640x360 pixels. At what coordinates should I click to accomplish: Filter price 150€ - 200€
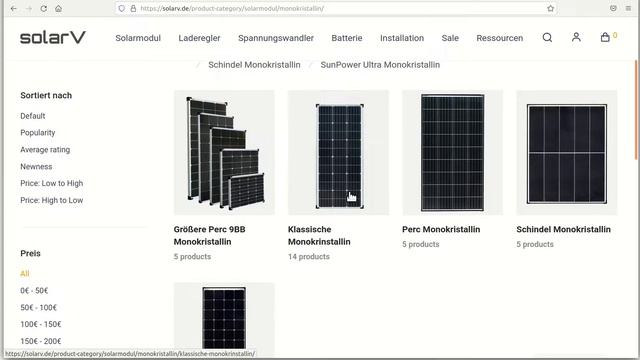point(41,341)
